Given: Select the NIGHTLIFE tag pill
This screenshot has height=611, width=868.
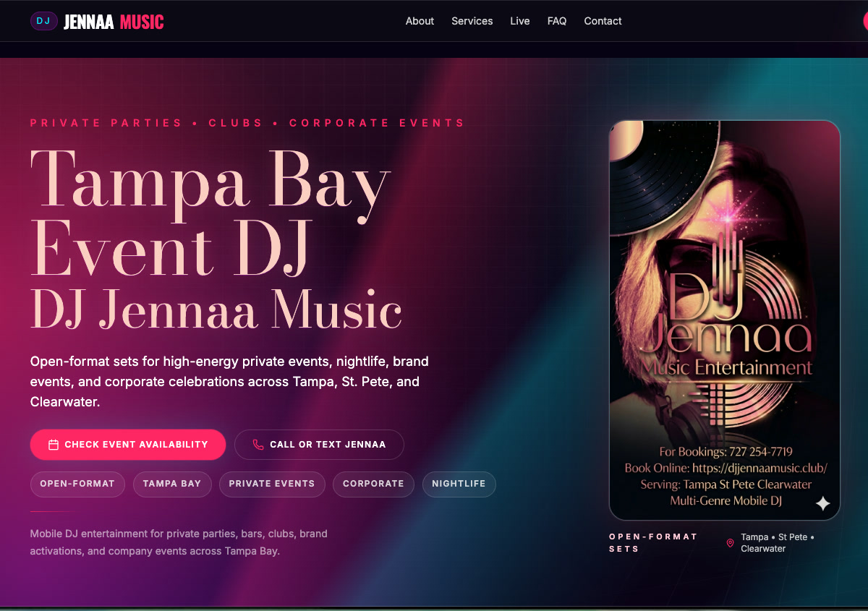Looking at the screenshot, I should pos(459,484).
